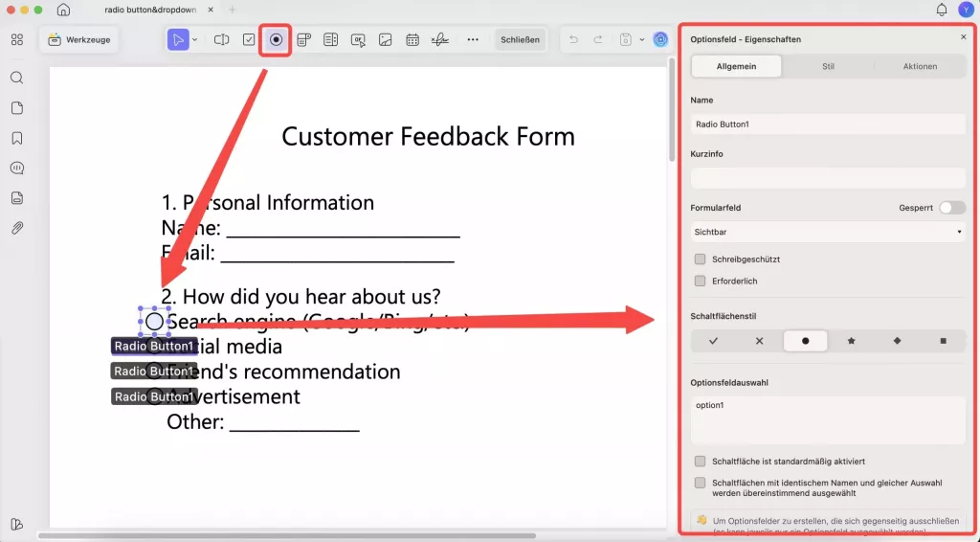
Task: Choose the diamond button style
Action: pos(897,341)
